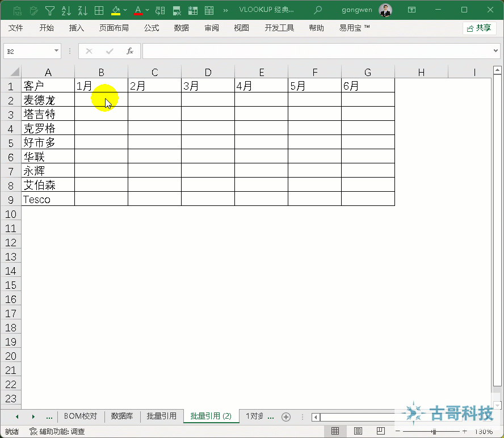Open the filter icon on quick access toolbar
Screen dimensions: 504x438
pos(49,10)
